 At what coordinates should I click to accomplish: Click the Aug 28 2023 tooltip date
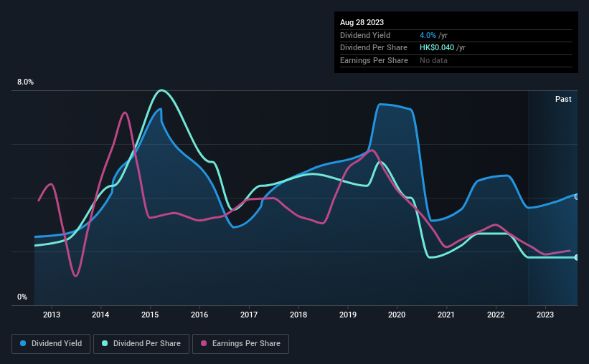coord(362,22)
